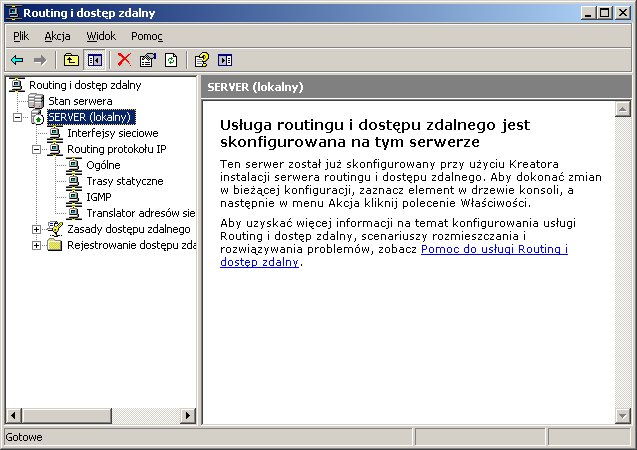Image resolution: width=637 pixels, height=450 pixels.
Task: Click the tree pane horizontal scrollbar thumb
Action: 66,415
